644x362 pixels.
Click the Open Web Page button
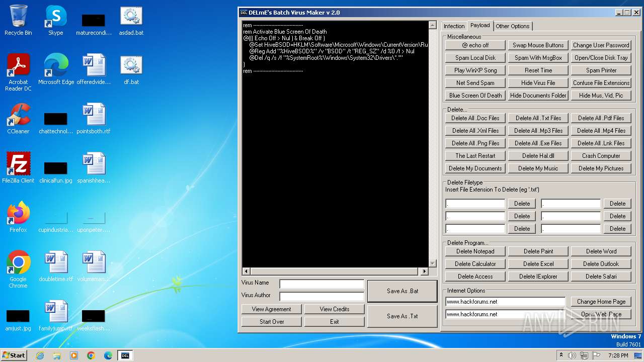point(601,314)
